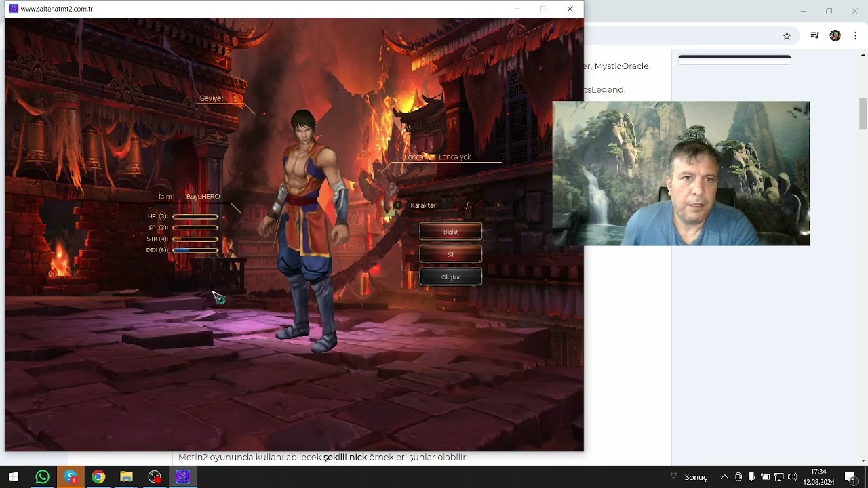Create a new character with Oluştur

[450, 277]
